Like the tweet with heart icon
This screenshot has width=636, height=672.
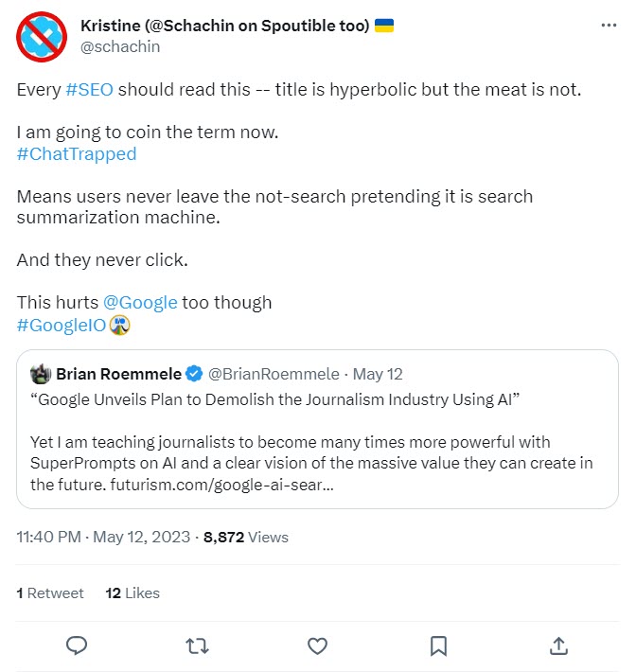[318, 645]
